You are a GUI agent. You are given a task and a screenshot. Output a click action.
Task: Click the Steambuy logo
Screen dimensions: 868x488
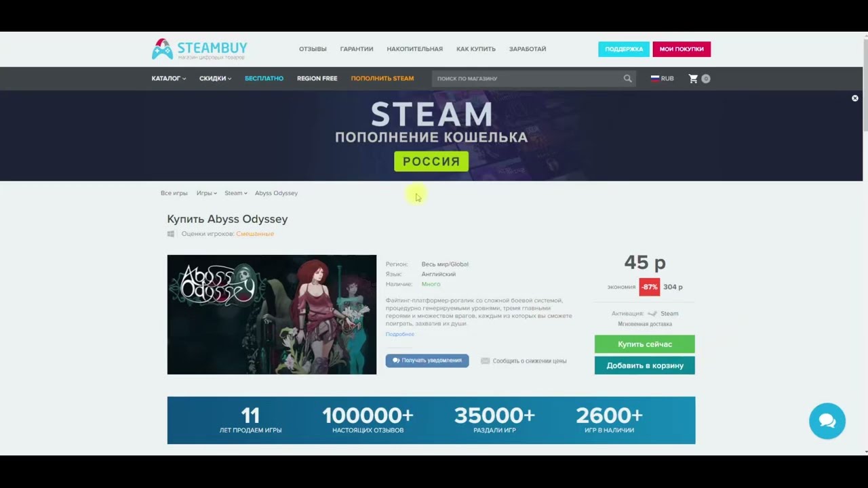click(x=199, y=49)
